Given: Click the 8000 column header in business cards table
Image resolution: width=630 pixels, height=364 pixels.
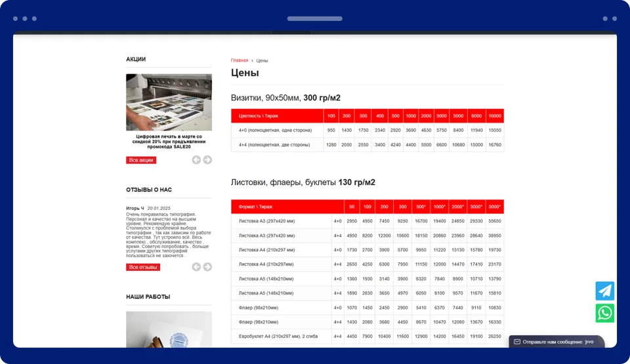Looking at the screenshot, I should [x=476, y=115].
